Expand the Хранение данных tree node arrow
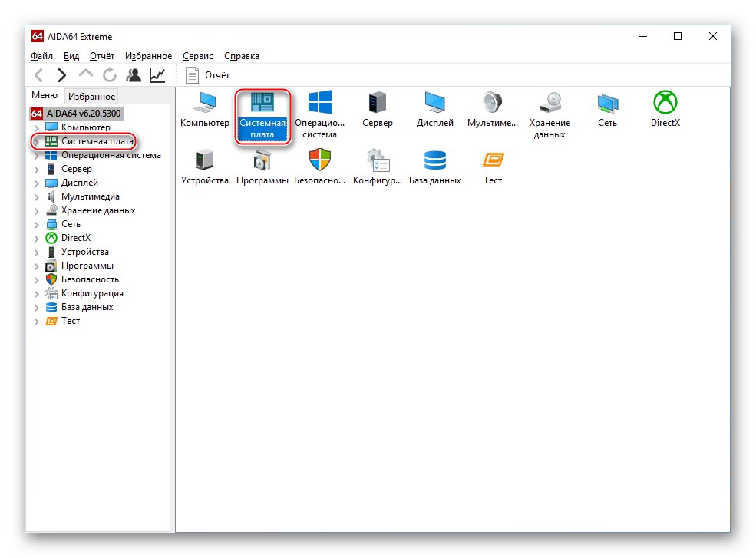The image size is (756, 558). point(37,211)
